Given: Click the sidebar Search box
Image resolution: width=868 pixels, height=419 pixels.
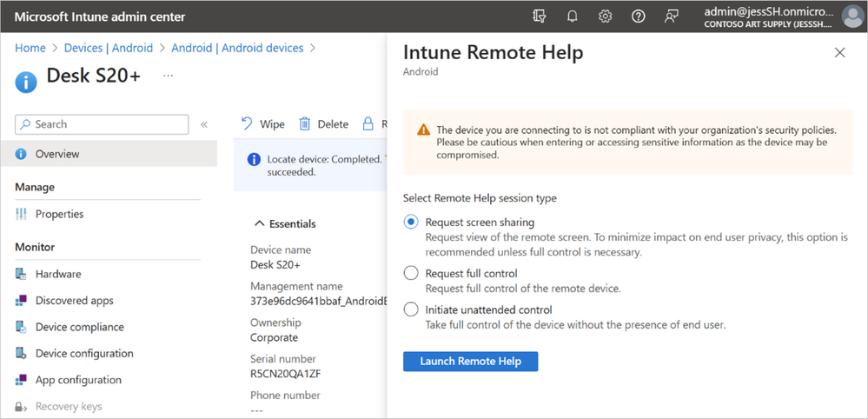Looking at the screenshot, I should coord(102,124).
